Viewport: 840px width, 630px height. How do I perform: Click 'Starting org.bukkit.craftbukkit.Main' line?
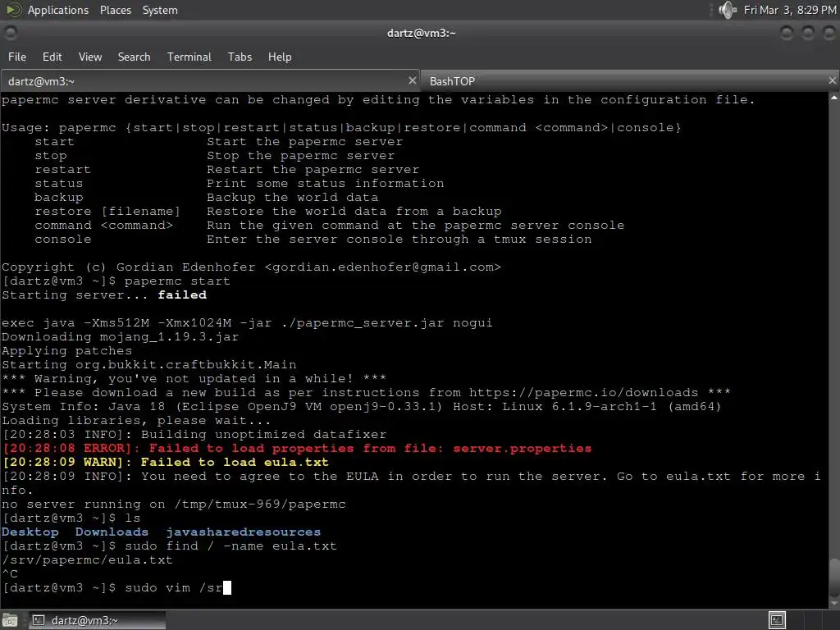tap(149, 365)
